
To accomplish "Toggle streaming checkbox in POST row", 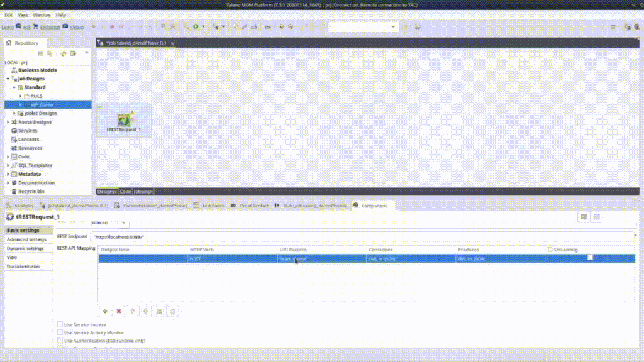I will 590,258.
